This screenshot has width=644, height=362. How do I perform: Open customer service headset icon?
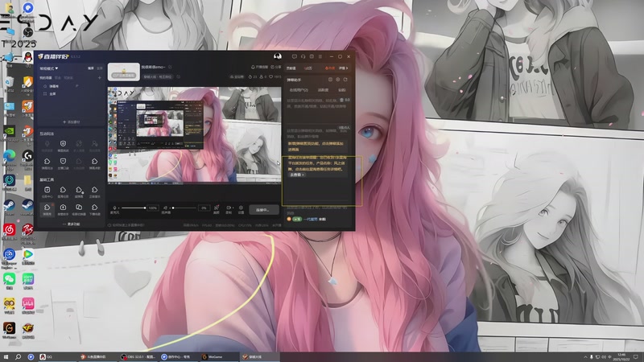coord(303,56)
